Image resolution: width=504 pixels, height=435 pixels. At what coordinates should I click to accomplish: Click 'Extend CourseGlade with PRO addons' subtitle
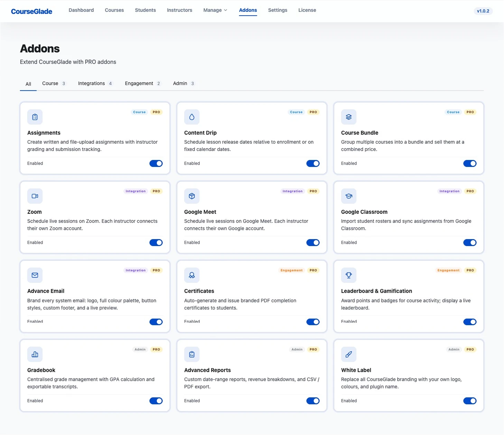[68, 62]
